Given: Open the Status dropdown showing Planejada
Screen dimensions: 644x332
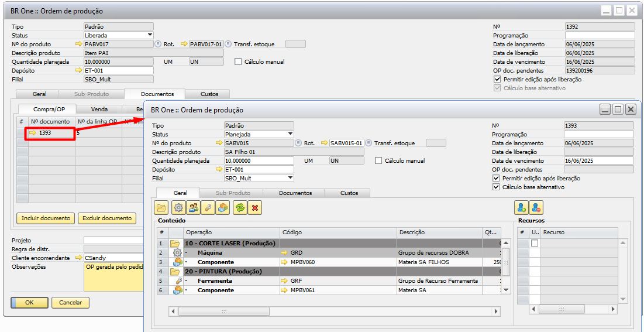Looking at the screenshot, I should [x=291, y=134].
